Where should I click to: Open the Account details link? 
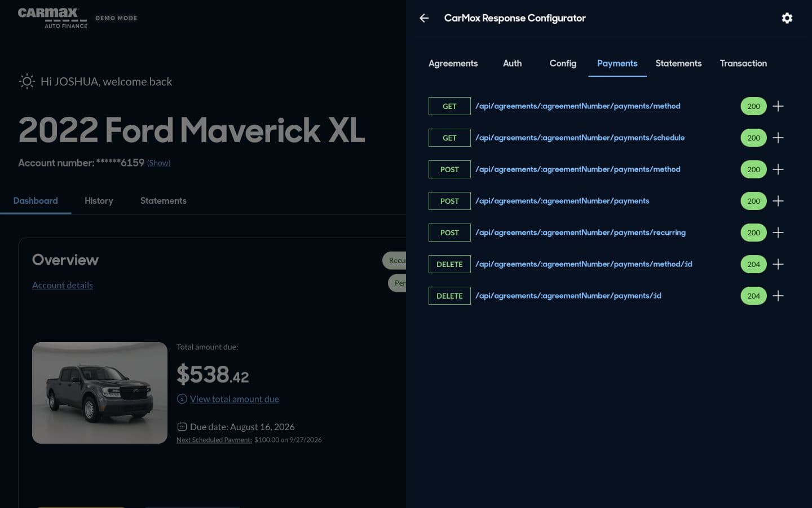(63, 286)
